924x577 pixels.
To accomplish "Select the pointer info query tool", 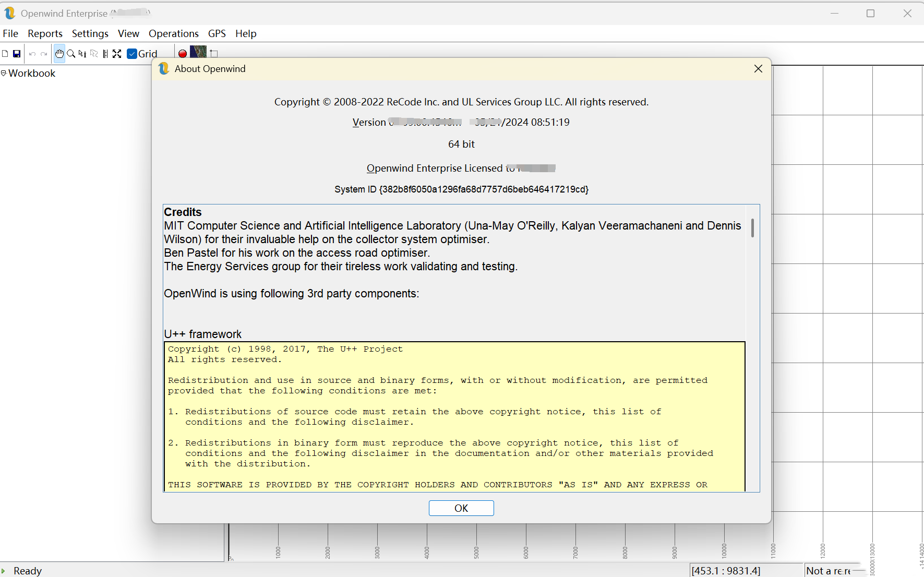I will point(82,54).
